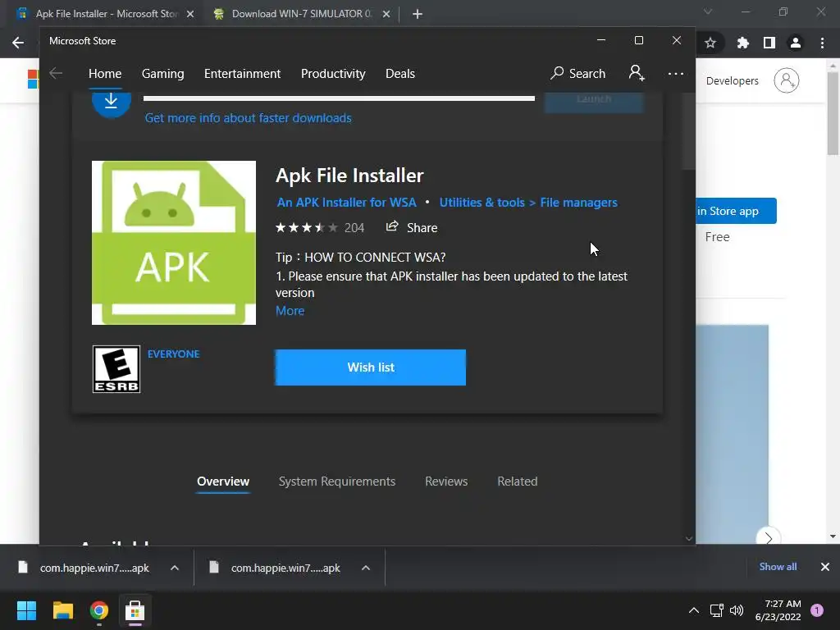
Task: Click the Microsoft Store back arrow
Action: [x=56, y=73]
